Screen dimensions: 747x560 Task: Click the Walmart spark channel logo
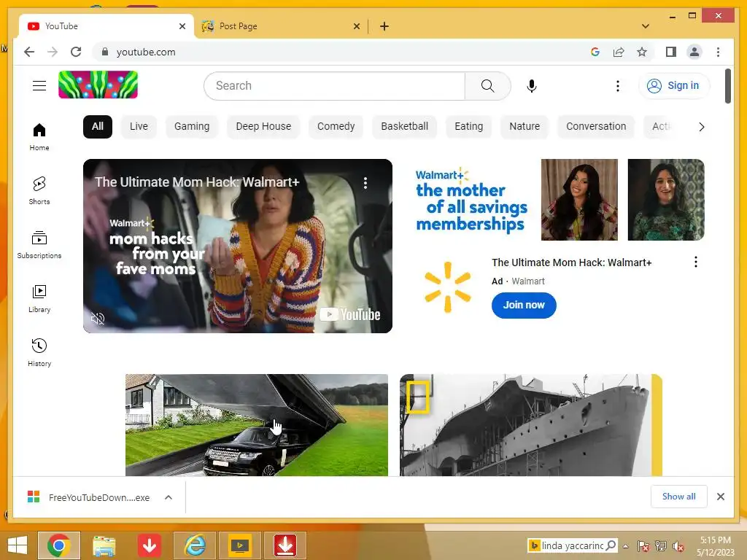click(447, 287)
